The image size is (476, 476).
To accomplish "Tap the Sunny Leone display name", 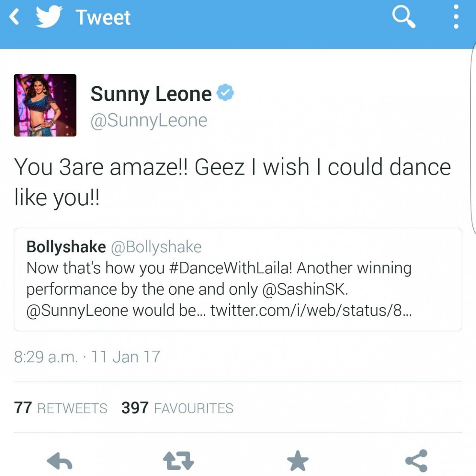I will (x=151, y=94).
